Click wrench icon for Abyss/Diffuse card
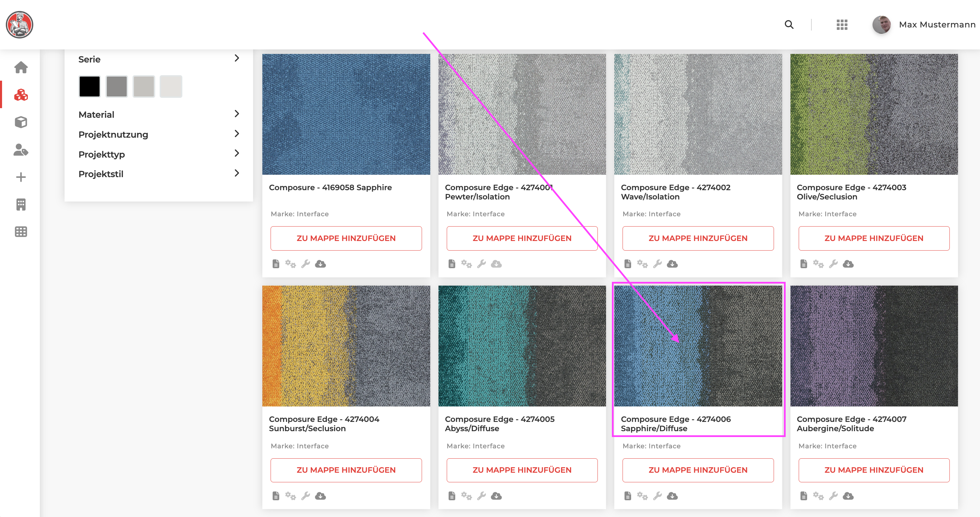The height and width of the screenshot is (517, 980). [x=482, y=496]
